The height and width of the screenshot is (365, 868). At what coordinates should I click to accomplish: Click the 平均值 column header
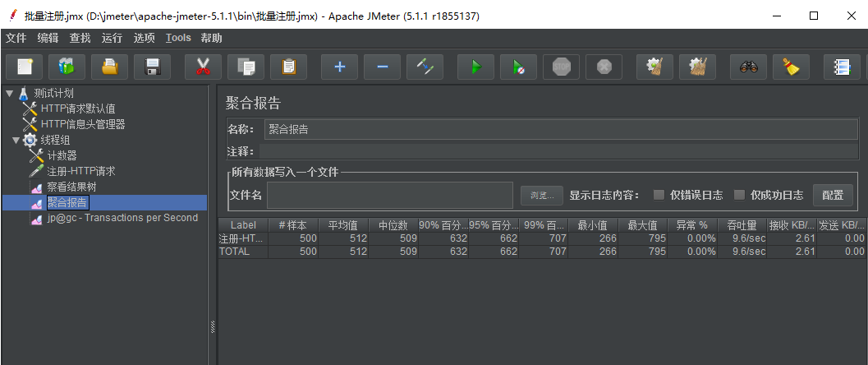[x=343, y=225]
